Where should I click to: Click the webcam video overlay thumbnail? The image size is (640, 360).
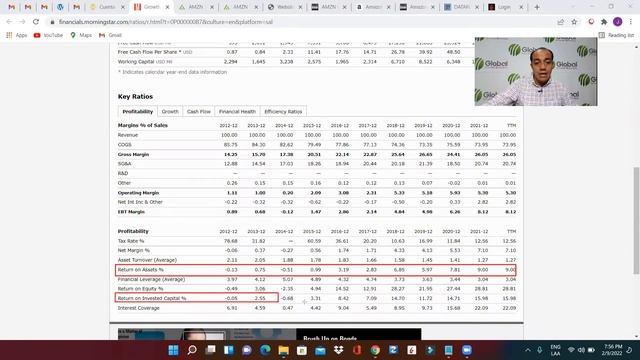coord(536,71)
